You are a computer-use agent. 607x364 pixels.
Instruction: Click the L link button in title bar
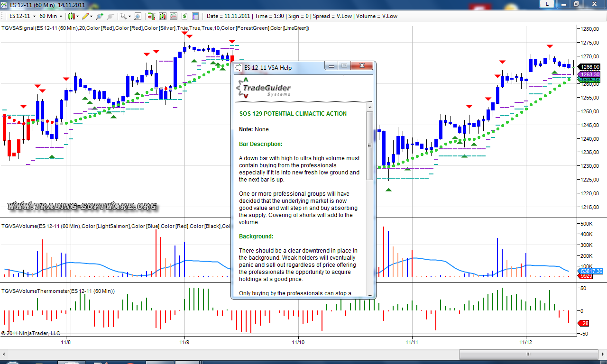click(x=548, y=4)
